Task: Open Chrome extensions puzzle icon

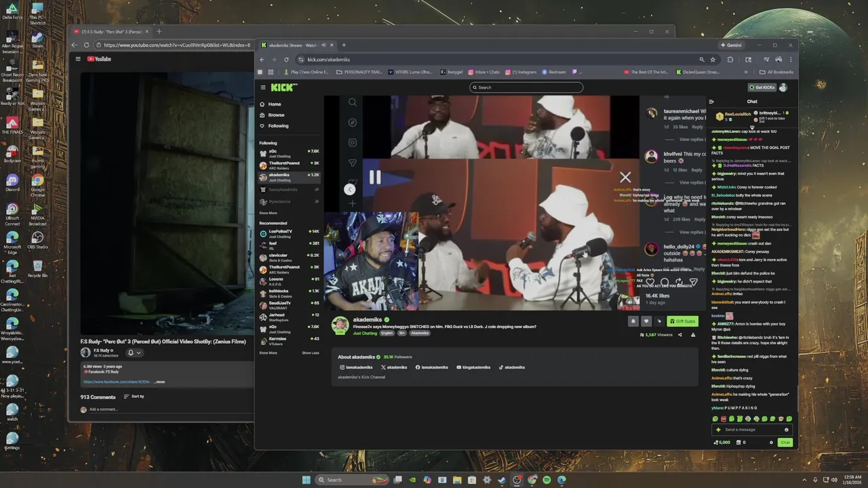Action: 730,60
